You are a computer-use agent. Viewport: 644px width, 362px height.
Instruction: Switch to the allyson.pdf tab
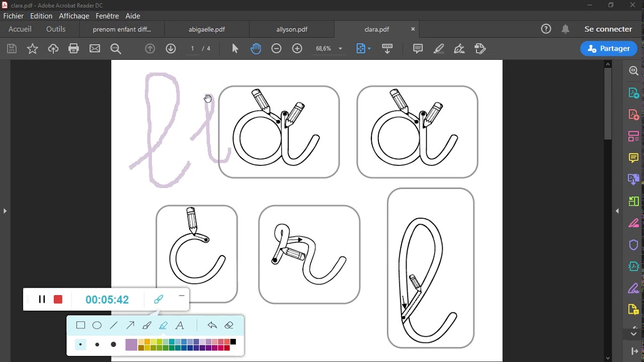click(x=292, y=29)
